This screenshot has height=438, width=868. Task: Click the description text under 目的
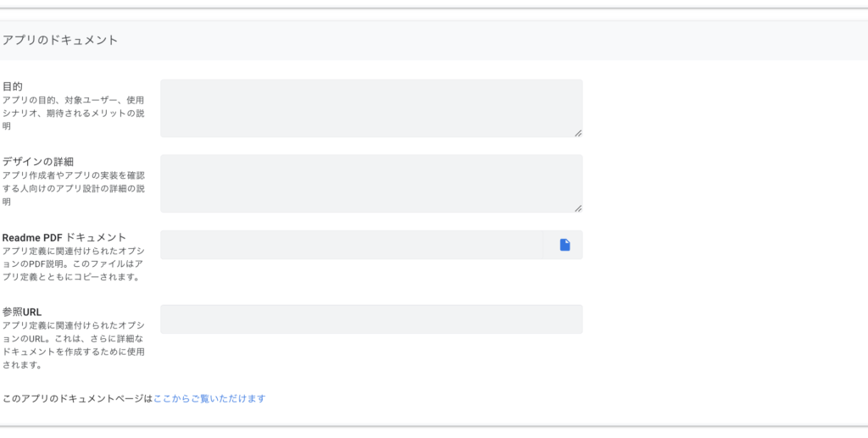73,113
